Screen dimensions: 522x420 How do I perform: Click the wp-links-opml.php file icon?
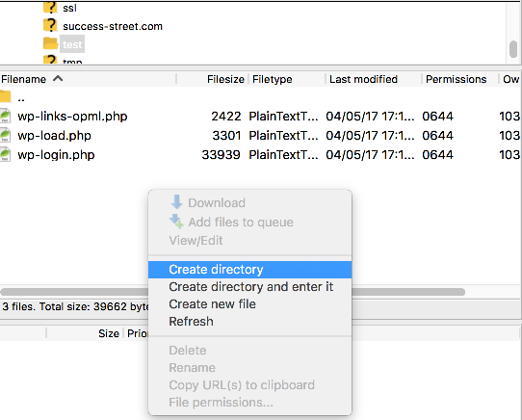pyautogui.click(x=5, y=116)
